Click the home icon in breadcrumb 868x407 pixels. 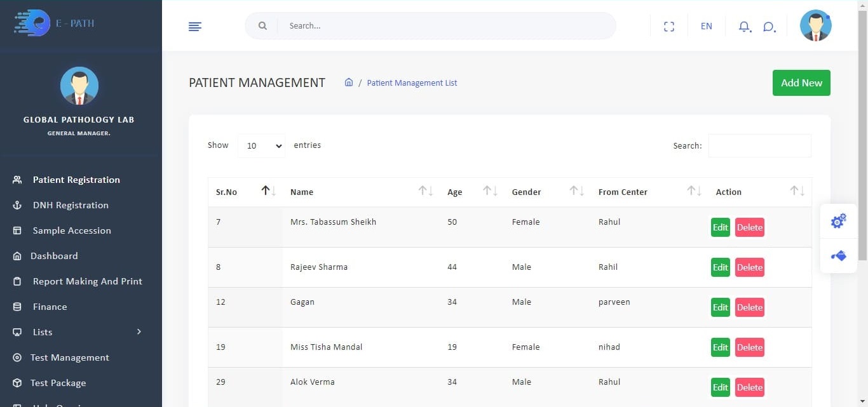pyautogui.click(x=348, y=83)
